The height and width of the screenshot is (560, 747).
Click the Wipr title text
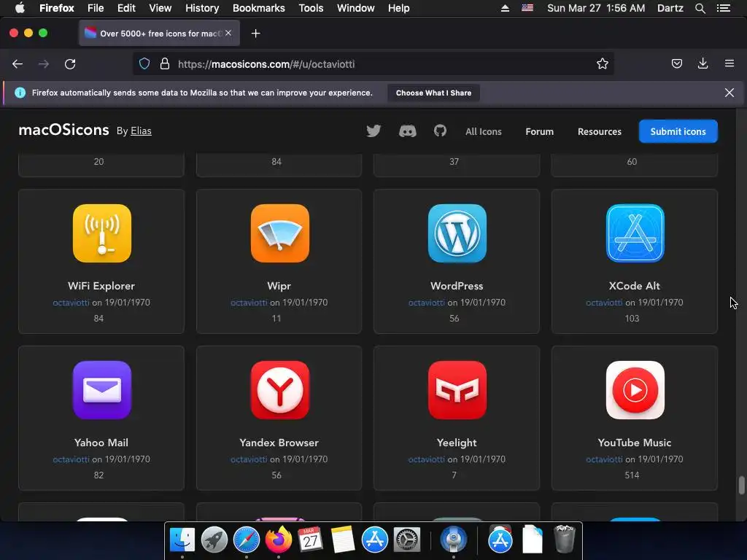point(279,286)
